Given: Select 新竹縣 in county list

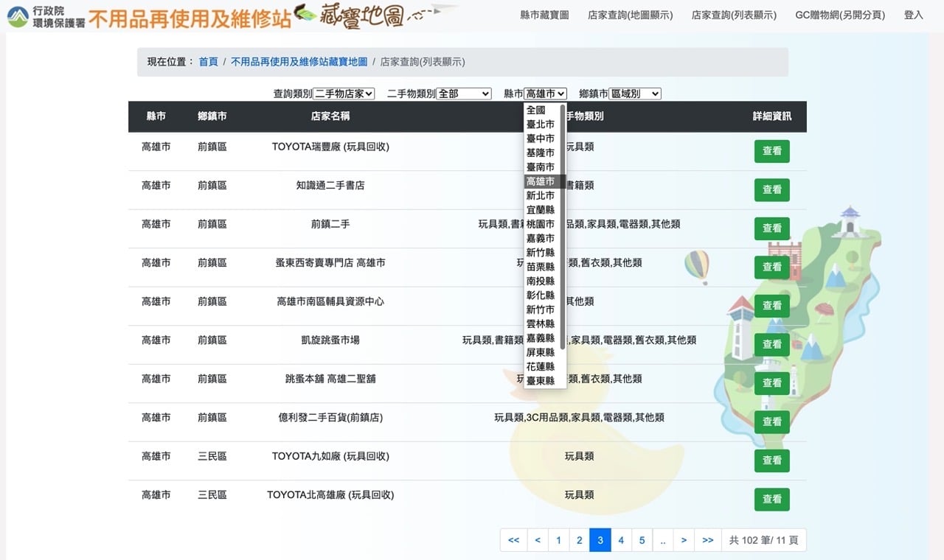Looking at the screenshot, I should 542,253.
